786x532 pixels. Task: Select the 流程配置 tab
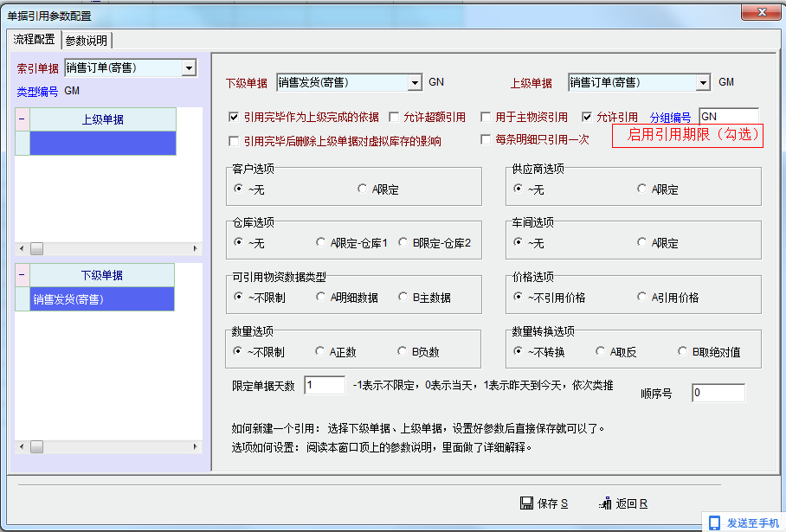(34, 40)
